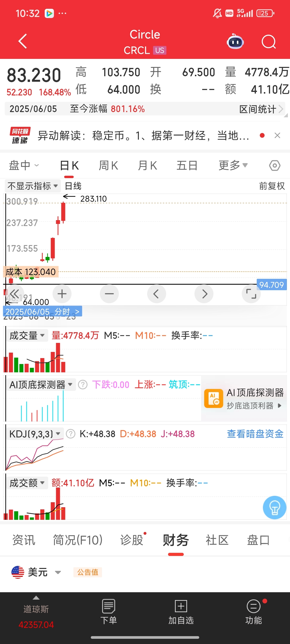Tap 抄底逃顶利器 promo link
This screenshot has height=644, width=290.
[x=254, y=406]
